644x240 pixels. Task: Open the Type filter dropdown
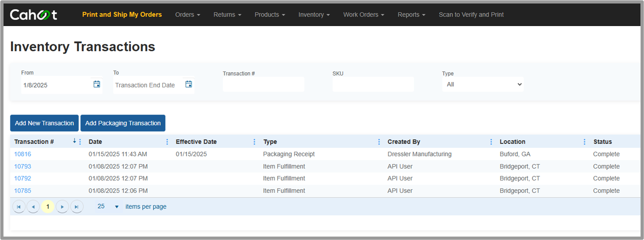click(483, 84)
